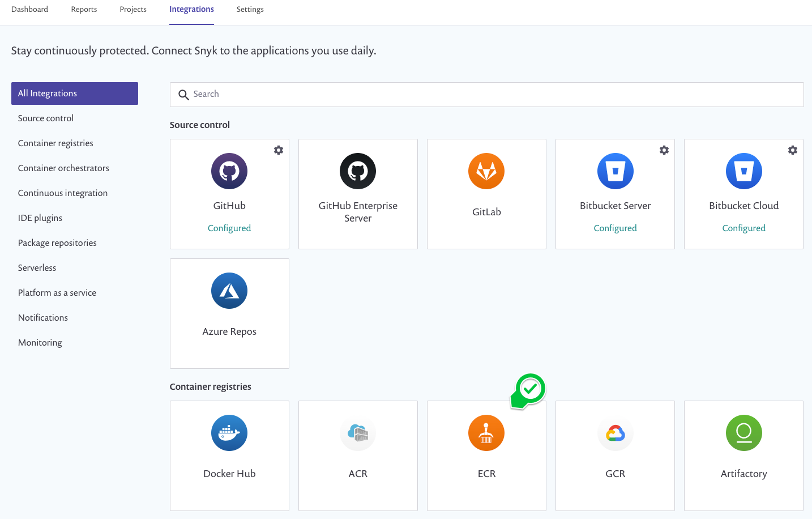Open the ACR card label
Image resolution: width=812 pixels, height=519 pixels.
pyautogui.click(x=358, y=474)
